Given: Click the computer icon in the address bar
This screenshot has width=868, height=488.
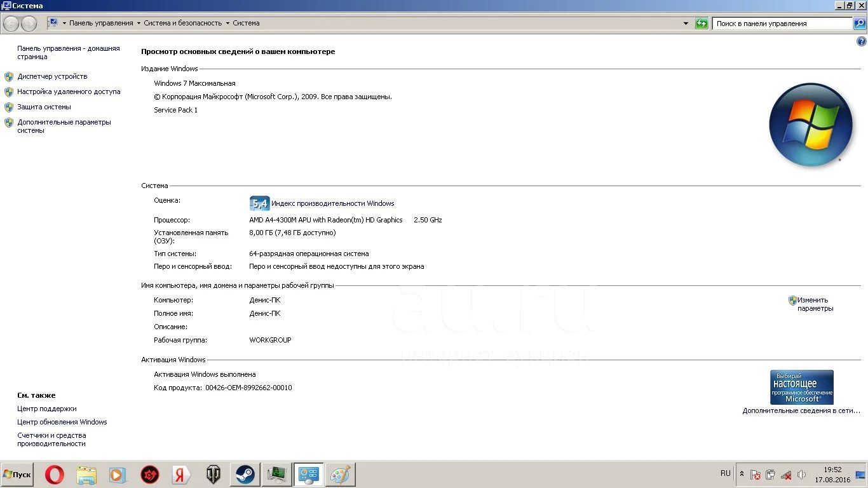Looking at the screenshot, I should 53,23.
